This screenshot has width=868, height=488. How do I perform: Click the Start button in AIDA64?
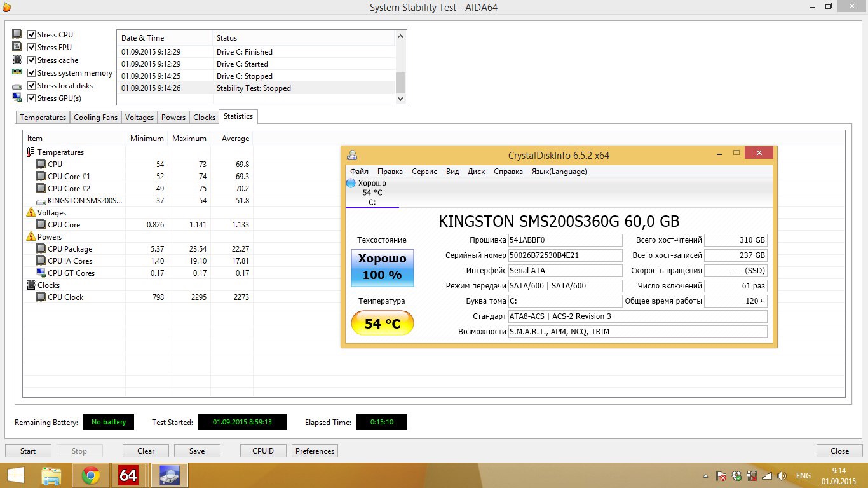pyautogui.click(x=28, y=451)
